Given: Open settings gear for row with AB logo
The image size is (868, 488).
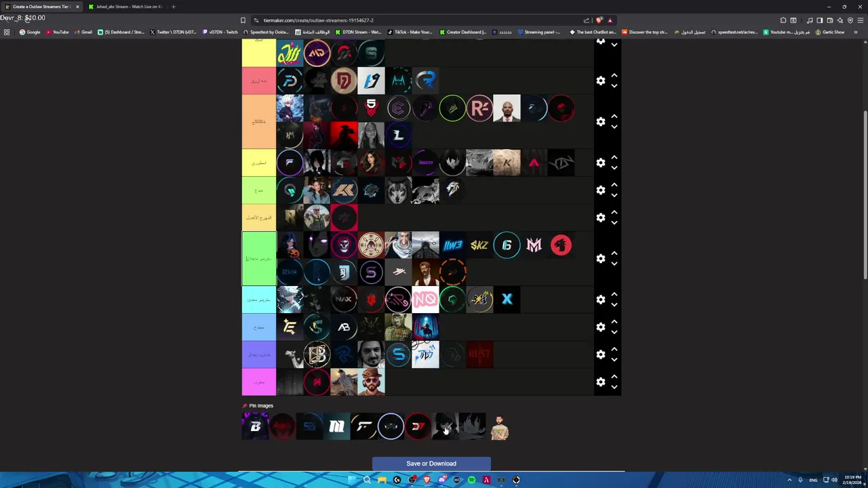Looking at the screenshot, I should coord(600,327).
